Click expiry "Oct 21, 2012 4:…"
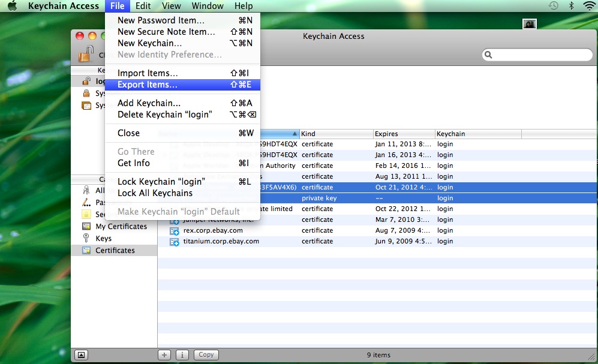Image resolution: width=598 pixels, height=364 pixels. click(x=404, y=187)
